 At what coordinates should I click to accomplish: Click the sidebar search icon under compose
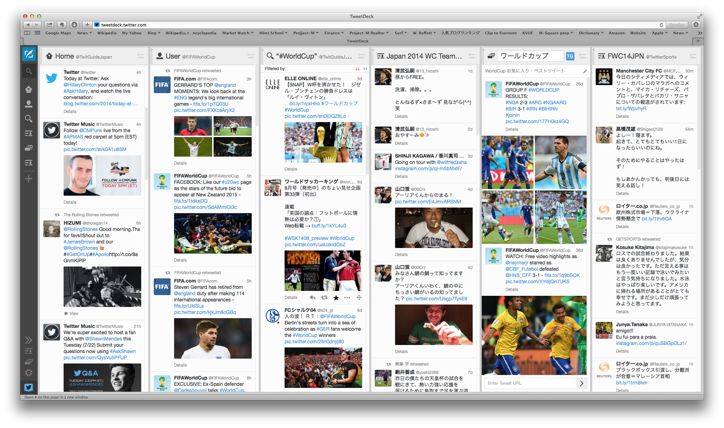pos(29,71)
